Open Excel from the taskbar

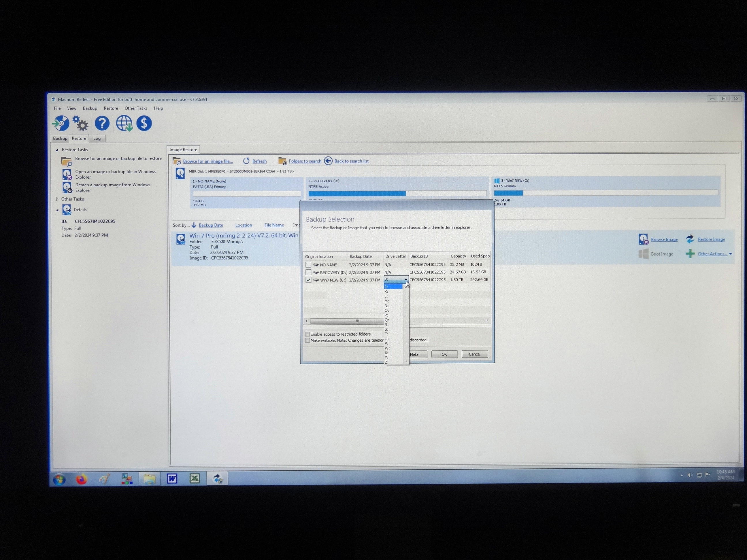[195, 478]
